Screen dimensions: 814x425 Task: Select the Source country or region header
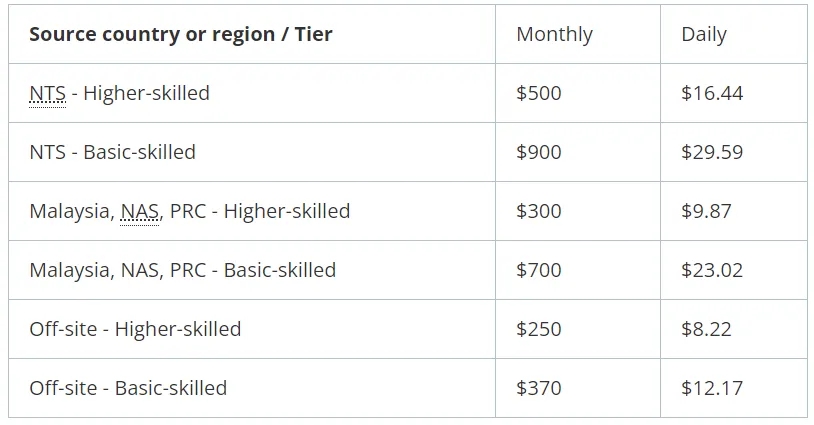pyautogui.click(x=181, y=34)
